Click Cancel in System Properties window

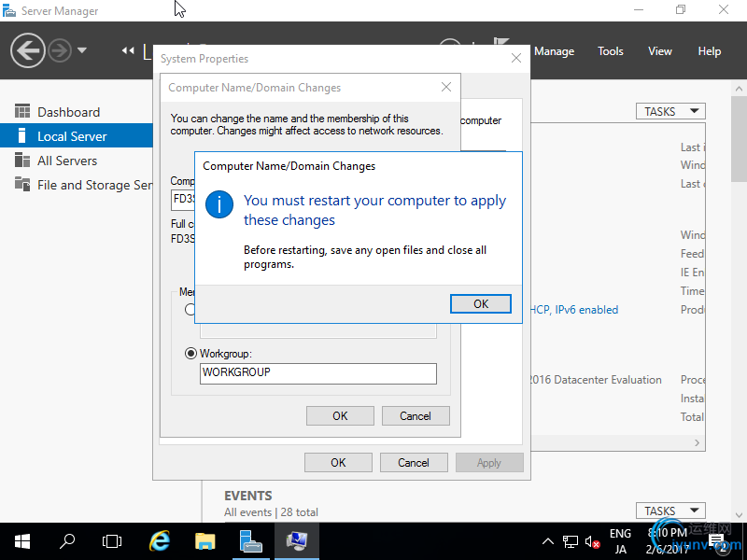[x=414, y=462]
